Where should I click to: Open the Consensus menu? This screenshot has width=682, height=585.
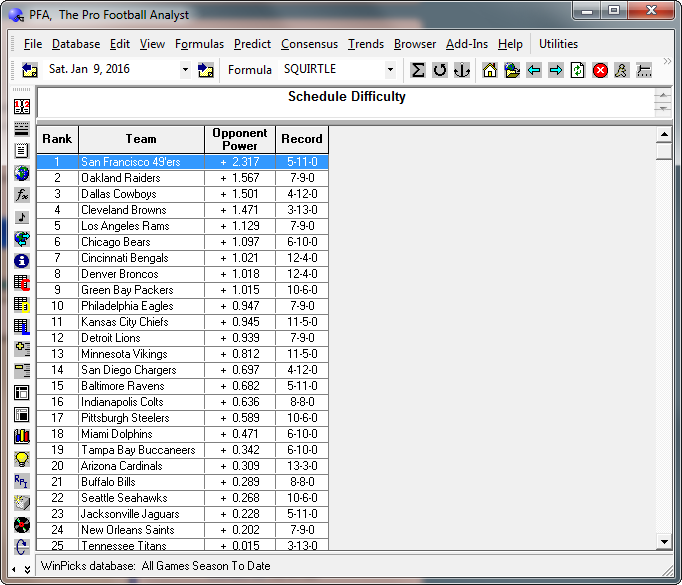point(309,44)
